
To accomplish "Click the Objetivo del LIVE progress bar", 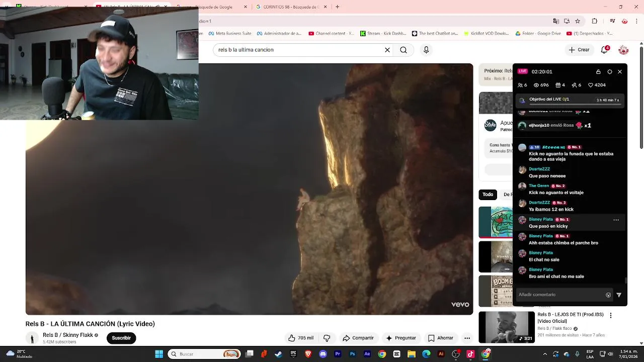I will (x=570, y=100).
